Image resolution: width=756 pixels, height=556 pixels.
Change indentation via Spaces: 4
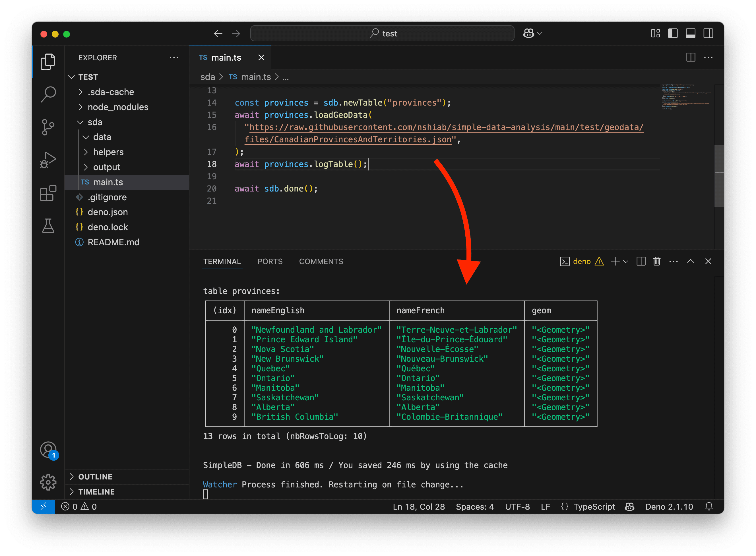click(x=475, y=506)
